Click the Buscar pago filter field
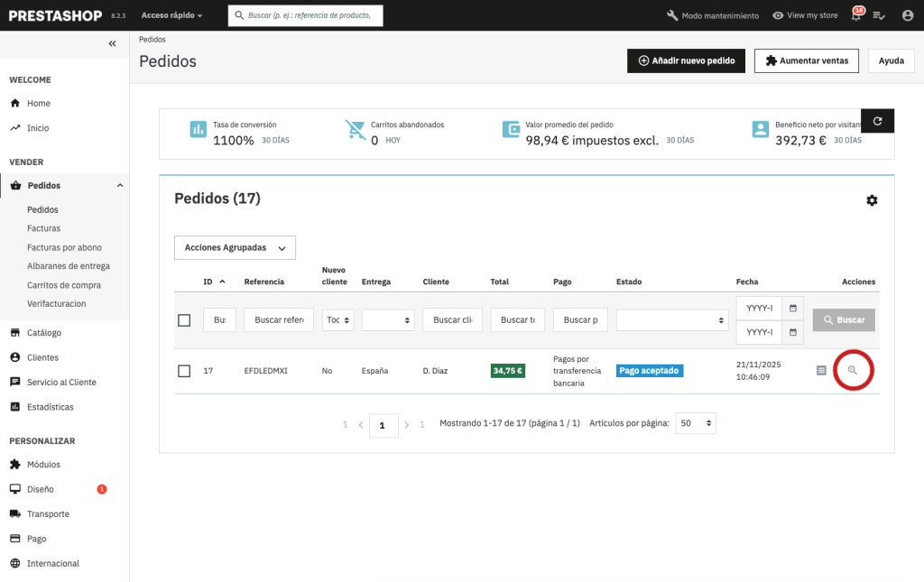Image resolution: width=924 pixels, height=582 pixels. click(x=580, y=319)
